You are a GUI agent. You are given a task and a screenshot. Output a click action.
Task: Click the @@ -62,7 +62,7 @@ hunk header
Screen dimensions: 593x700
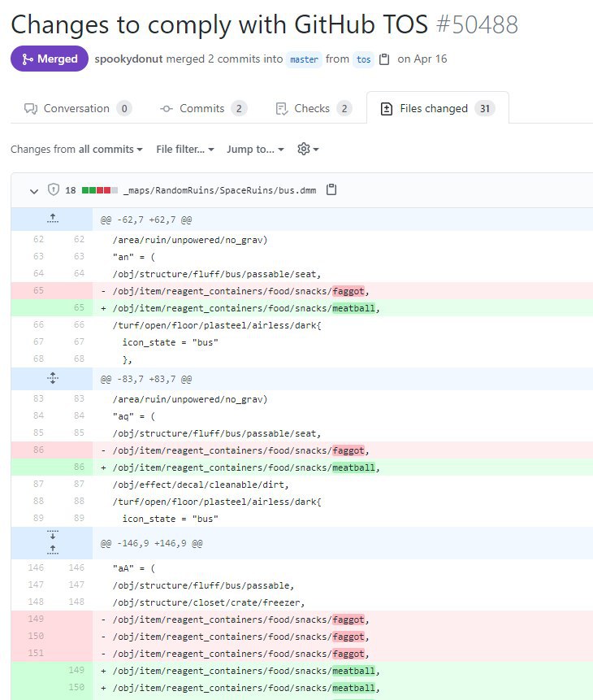(x=146, y=220)
